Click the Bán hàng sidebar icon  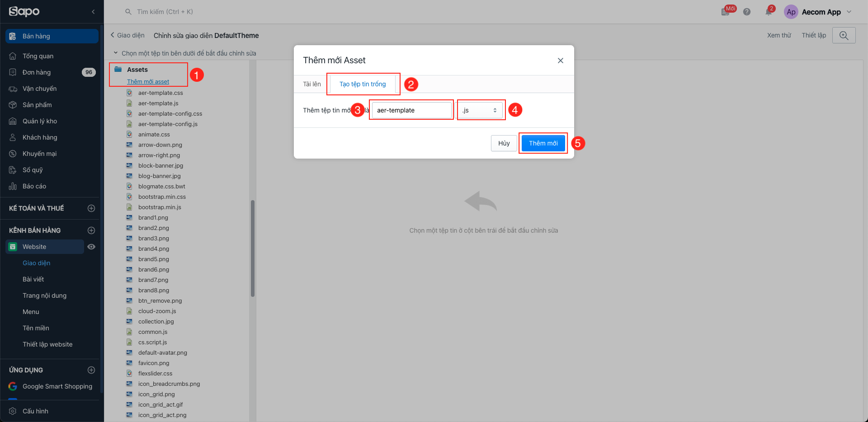click(13, 36)
